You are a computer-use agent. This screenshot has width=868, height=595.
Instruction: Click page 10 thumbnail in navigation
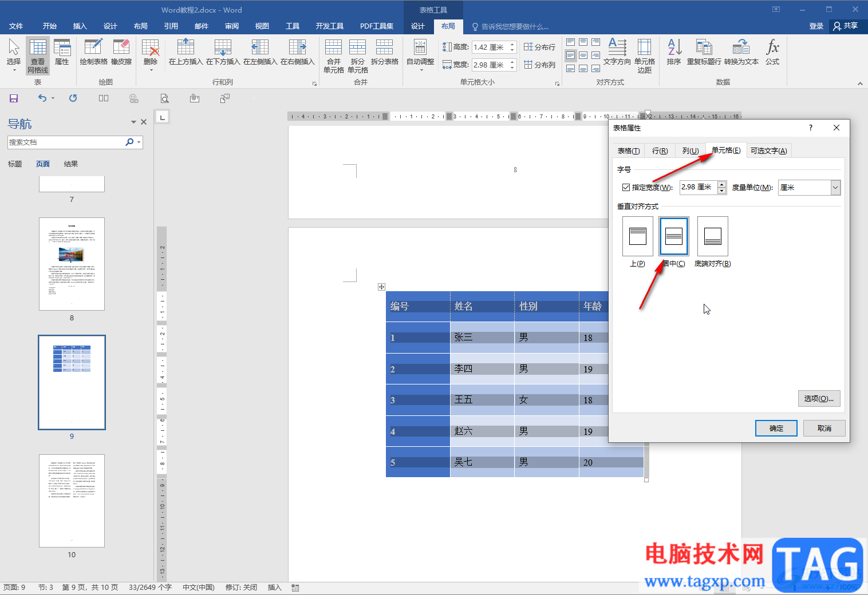point(72,501)
